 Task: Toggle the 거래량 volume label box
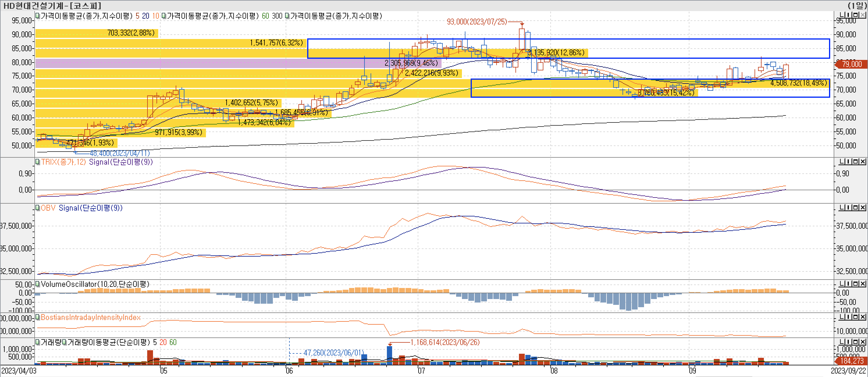pos(38,342)
